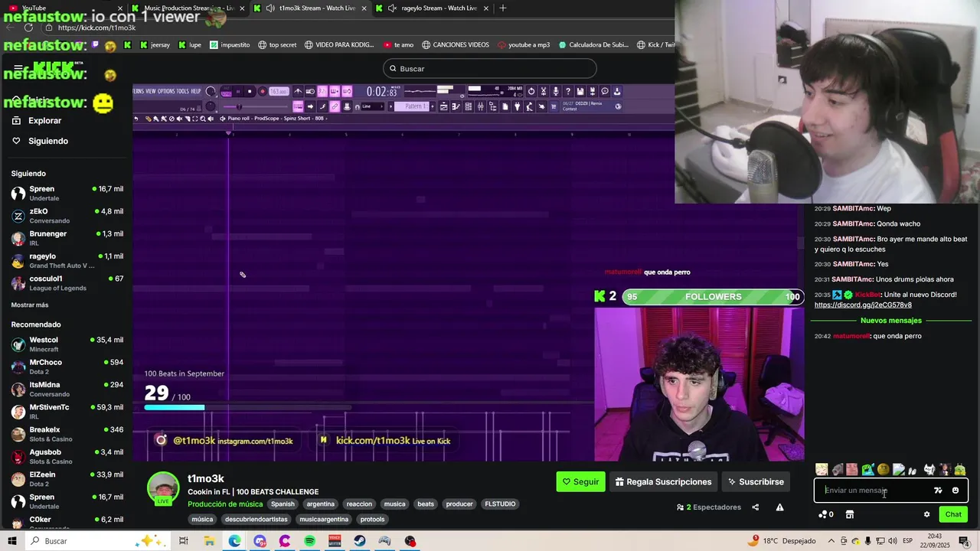Open the top secret bookmark

277,45
